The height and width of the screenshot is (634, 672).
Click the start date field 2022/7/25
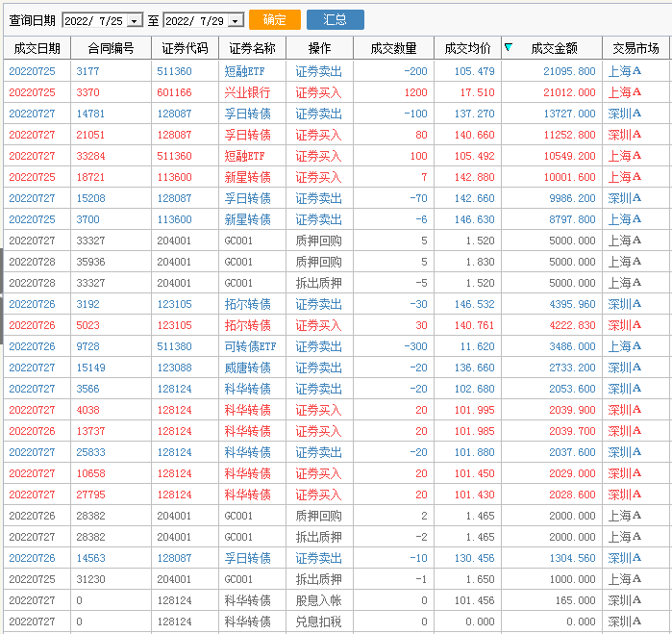(x=94, y=20)
